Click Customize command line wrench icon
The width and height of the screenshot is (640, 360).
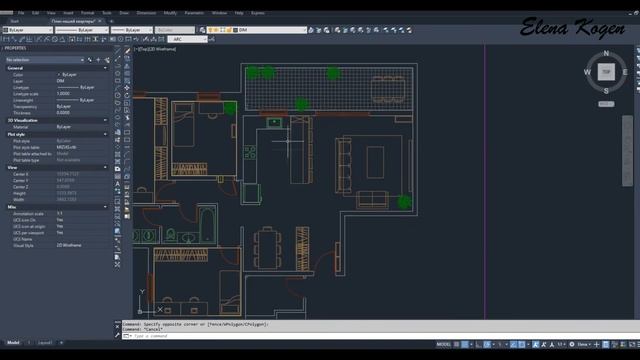118,335
